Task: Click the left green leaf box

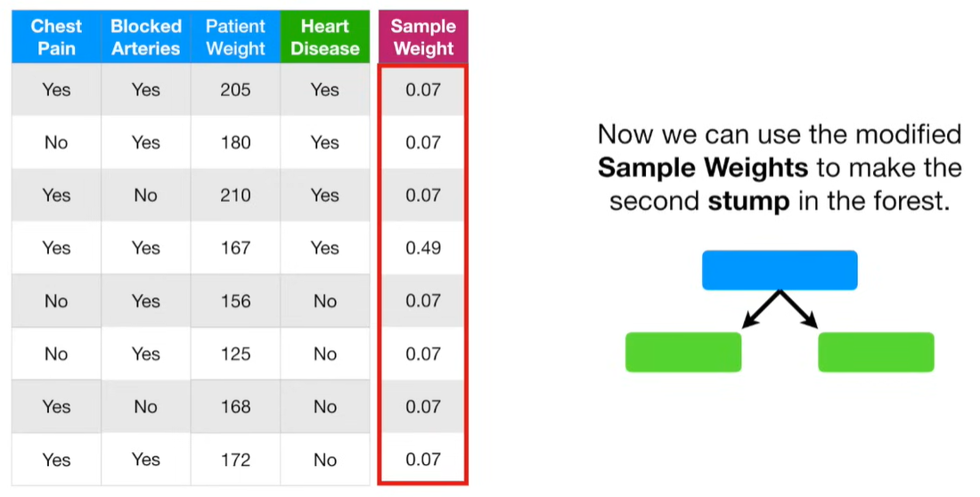Action: [x=683, y=352]
